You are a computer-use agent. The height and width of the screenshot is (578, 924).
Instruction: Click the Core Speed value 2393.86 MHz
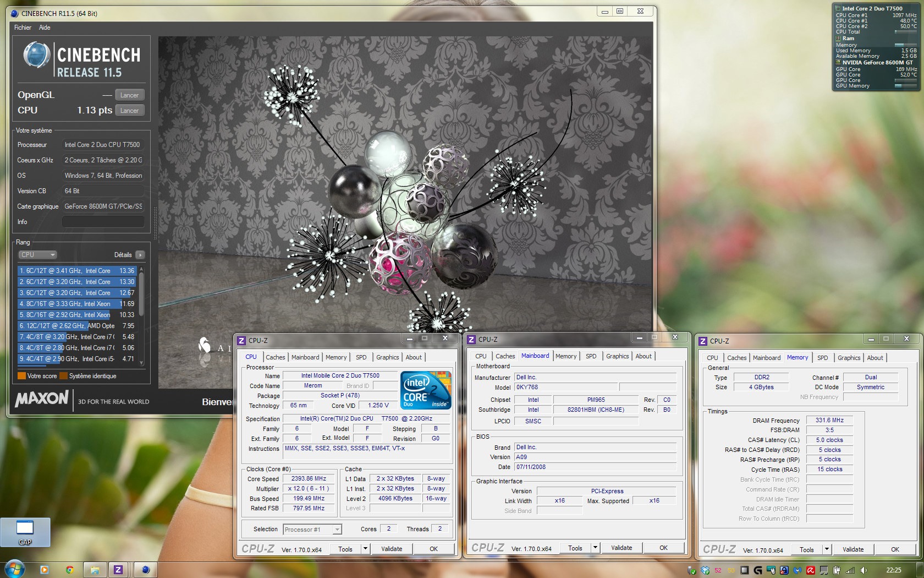309,479
